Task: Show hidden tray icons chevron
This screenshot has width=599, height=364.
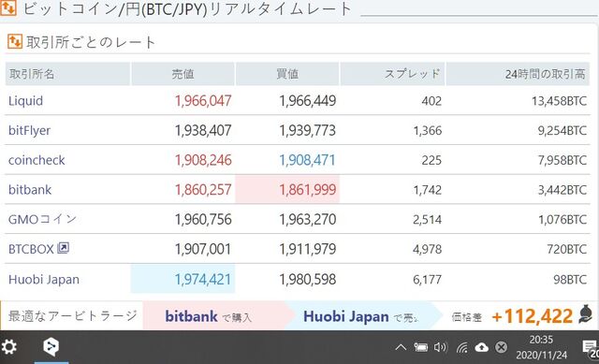Action: 401,347
